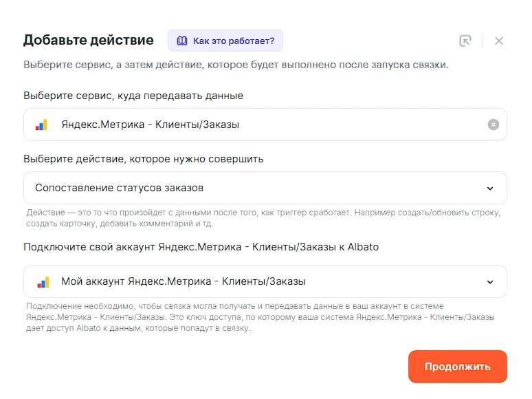Image resolution: width=532 pixels, height=399 pixels.
Task: Click hint text starting with Действие — это
Action: click(x=263, y=218)
